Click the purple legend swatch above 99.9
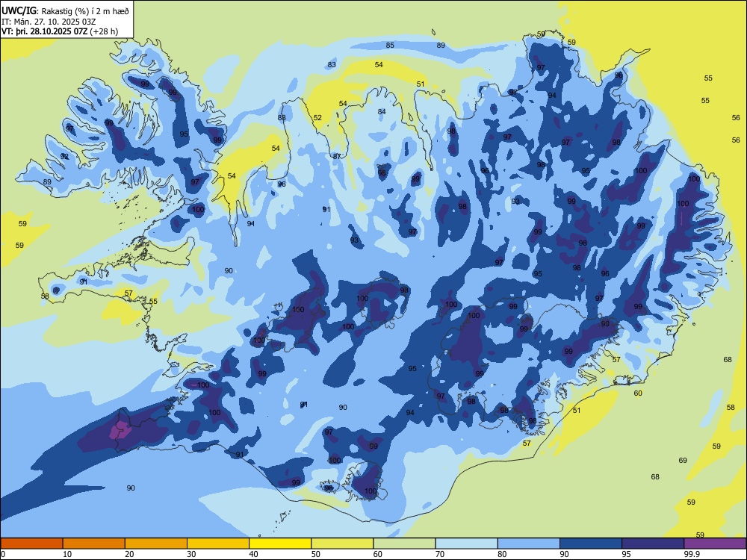 [x=715, y=544]
